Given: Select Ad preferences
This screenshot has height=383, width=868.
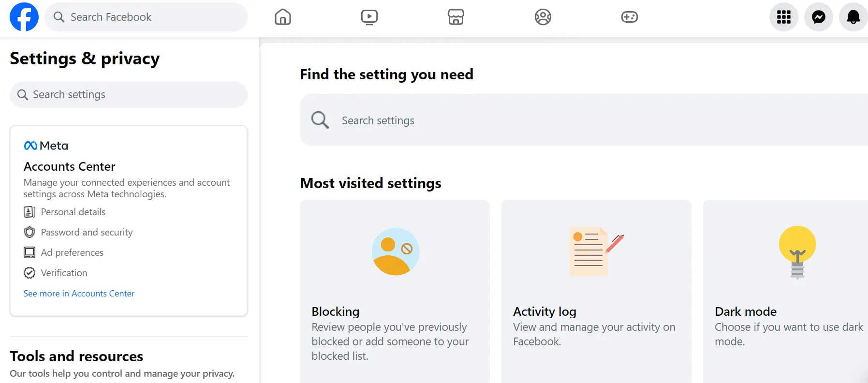Looking at the screenshot, I should pos(72,252).
